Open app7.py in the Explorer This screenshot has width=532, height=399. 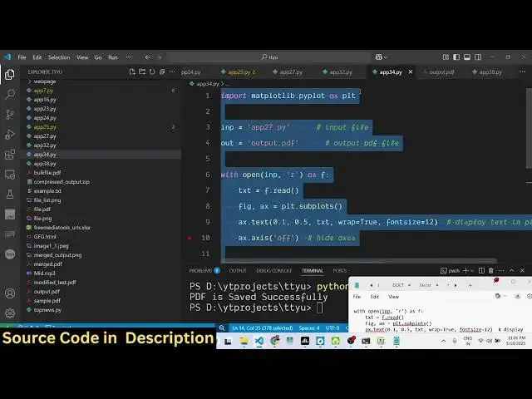43,91
